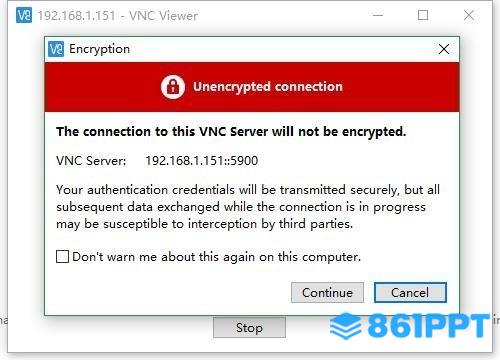Click the red padlock icon in warning banner
Screen dimensions: 500x360
tap(173, 87)
